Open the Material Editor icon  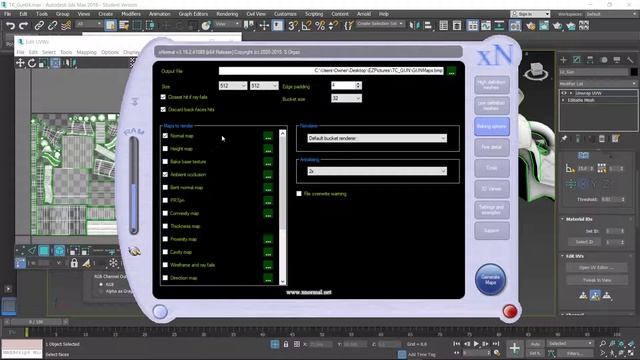click(515, 26)
